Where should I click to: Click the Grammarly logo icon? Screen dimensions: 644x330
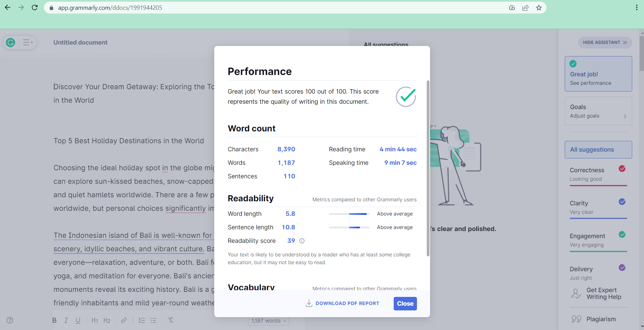10,43
